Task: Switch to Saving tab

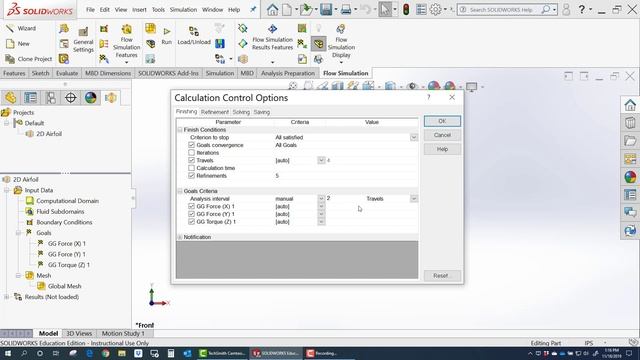Action: pyautogui.click(x=262, y=112)
